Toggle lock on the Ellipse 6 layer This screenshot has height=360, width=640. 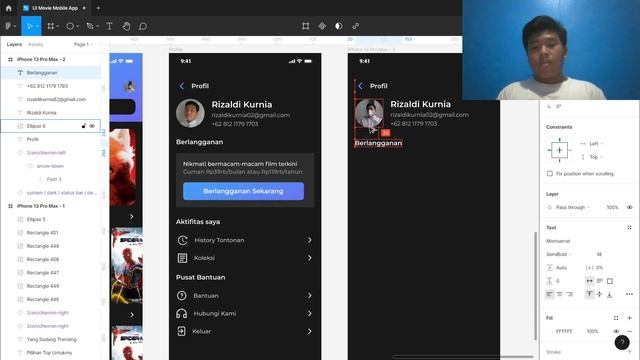coord(84,126)
